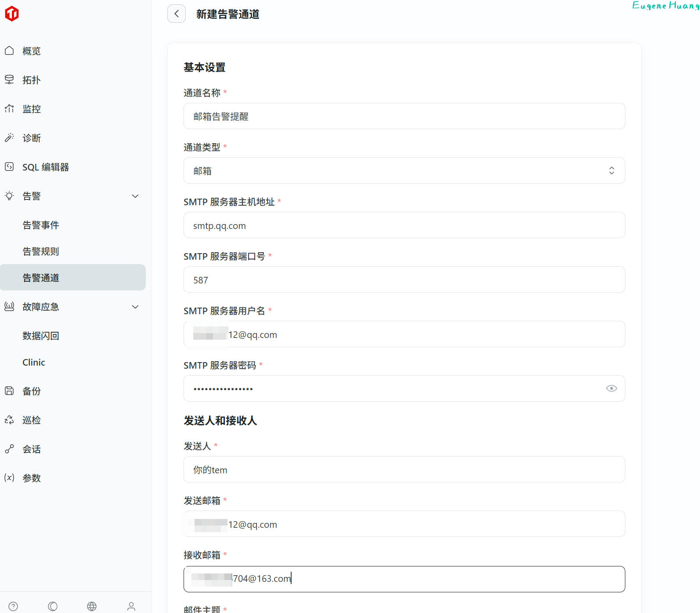Open help via question mark icon

[13, 606]
